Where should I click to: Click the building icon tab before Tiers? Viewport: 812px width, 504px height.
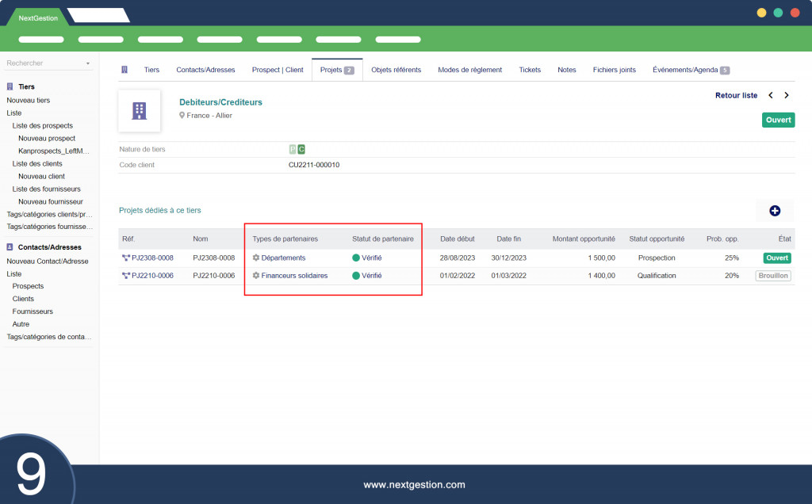124,70
